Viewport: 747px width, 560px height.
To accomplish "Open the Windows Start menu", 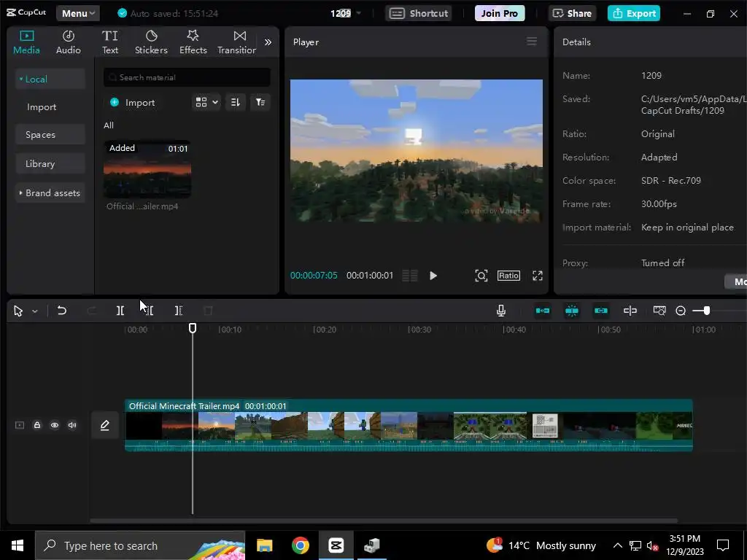I will pyautogui.click(x=18, y=545).
